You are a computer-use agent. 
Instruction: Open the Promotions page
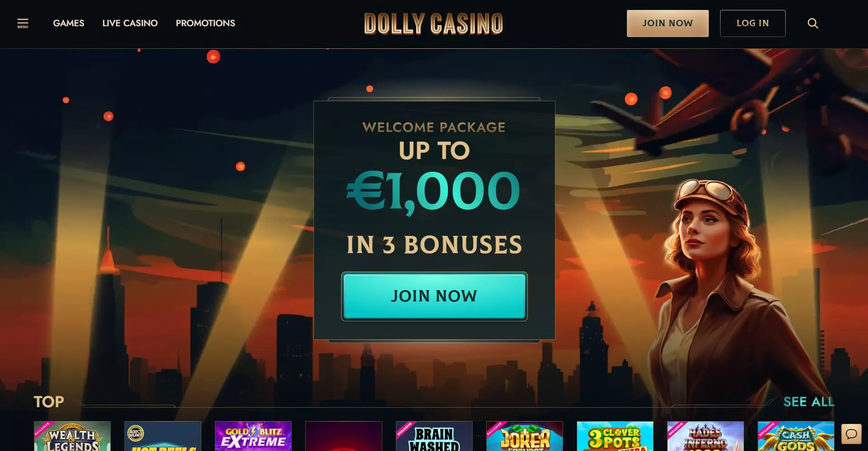click(205, 23)
